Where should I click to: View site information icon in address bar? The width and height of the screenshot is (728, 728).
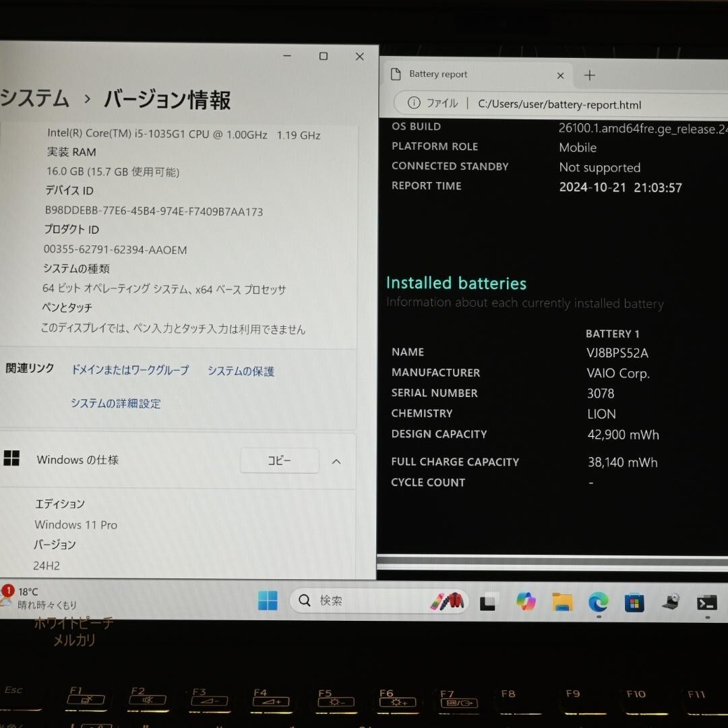pos(414,102)
